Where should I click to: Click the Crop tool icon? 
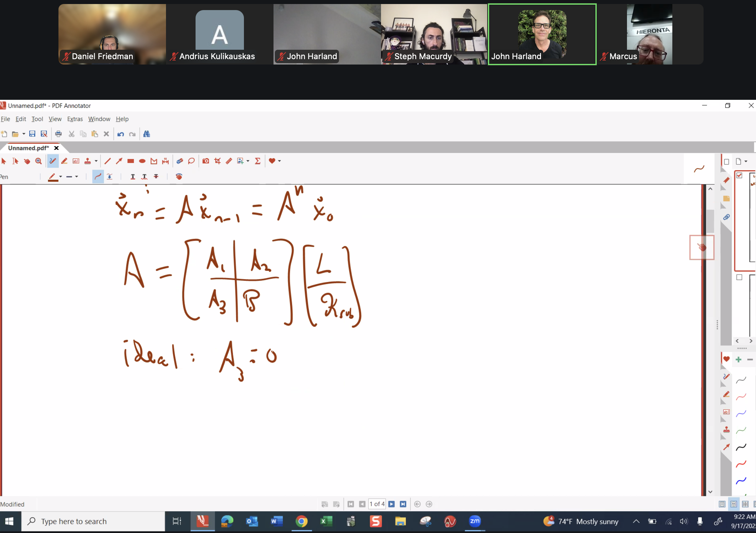coord(217,161)
